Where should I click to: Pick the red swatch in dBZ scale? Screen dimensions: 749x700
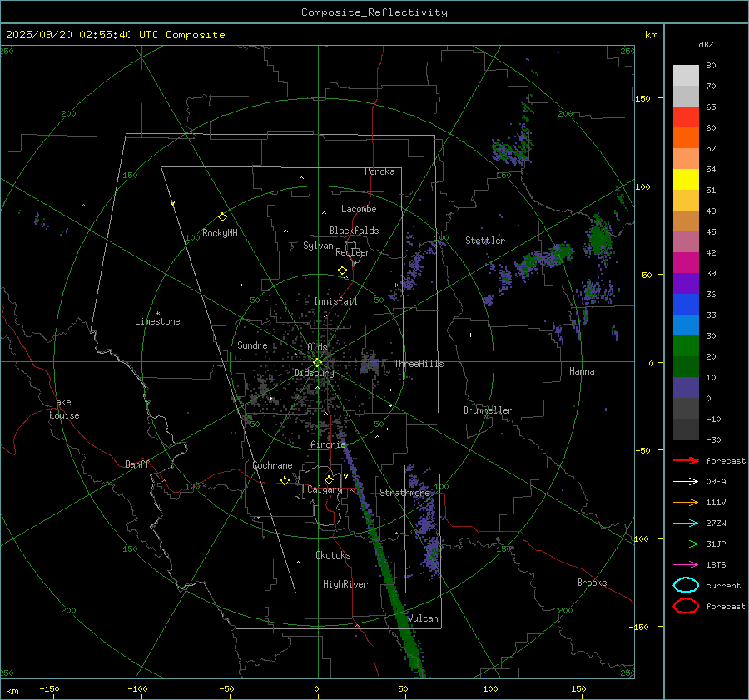coord(686,117)
